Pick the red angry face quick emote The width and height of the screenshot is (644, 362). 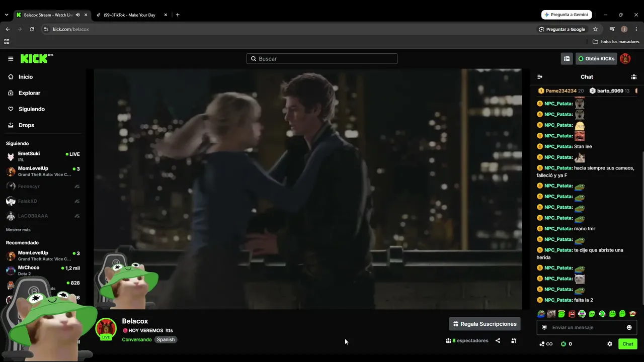572,314
